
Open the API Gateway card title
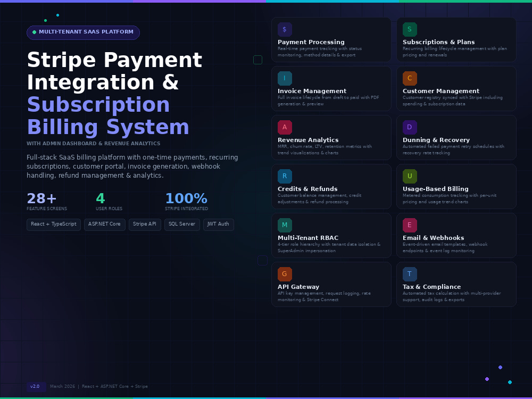pos(298,287)
